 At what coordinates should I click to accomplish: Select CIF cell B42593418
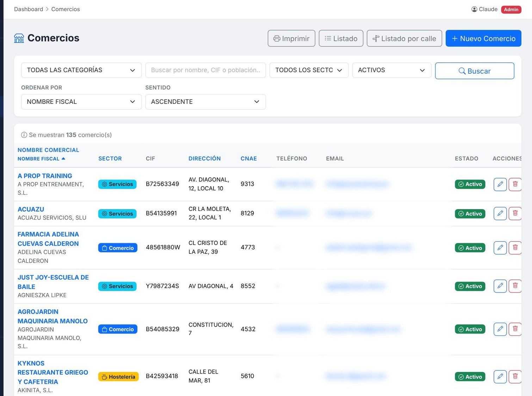(162, 376)
